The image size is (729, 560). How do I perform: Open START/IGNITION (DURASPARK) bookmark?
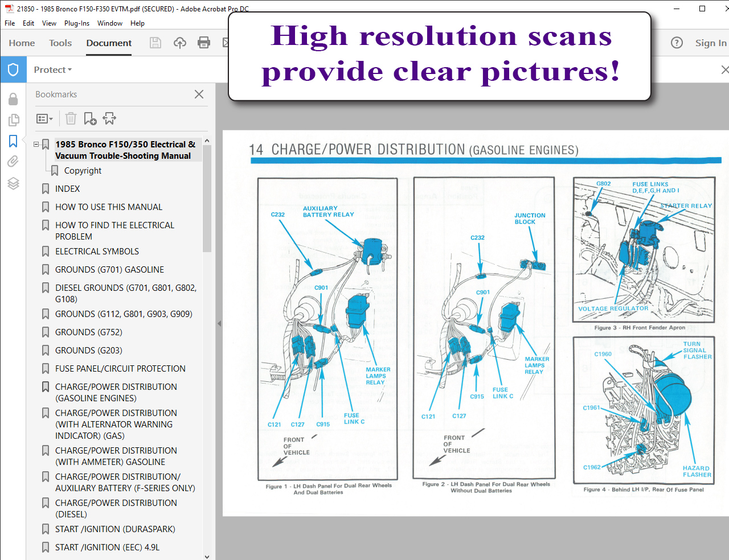(x=115, y=529)
